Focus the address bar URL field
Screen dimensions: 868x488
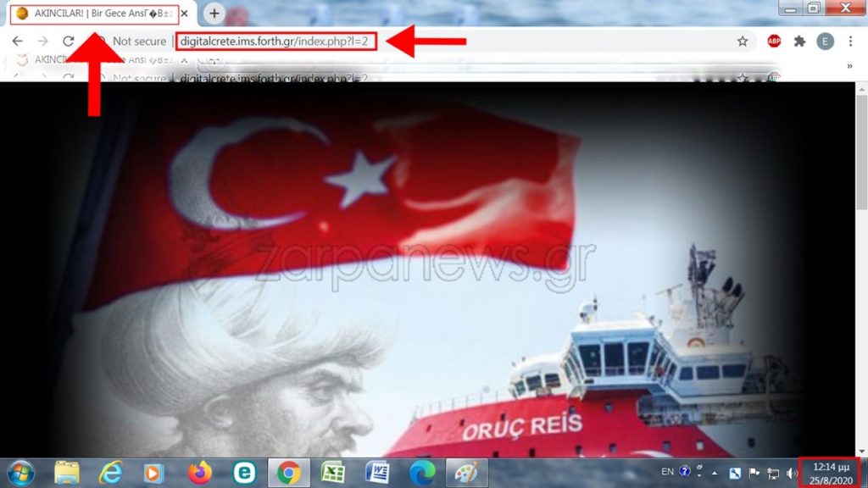[x=275, y=41]
